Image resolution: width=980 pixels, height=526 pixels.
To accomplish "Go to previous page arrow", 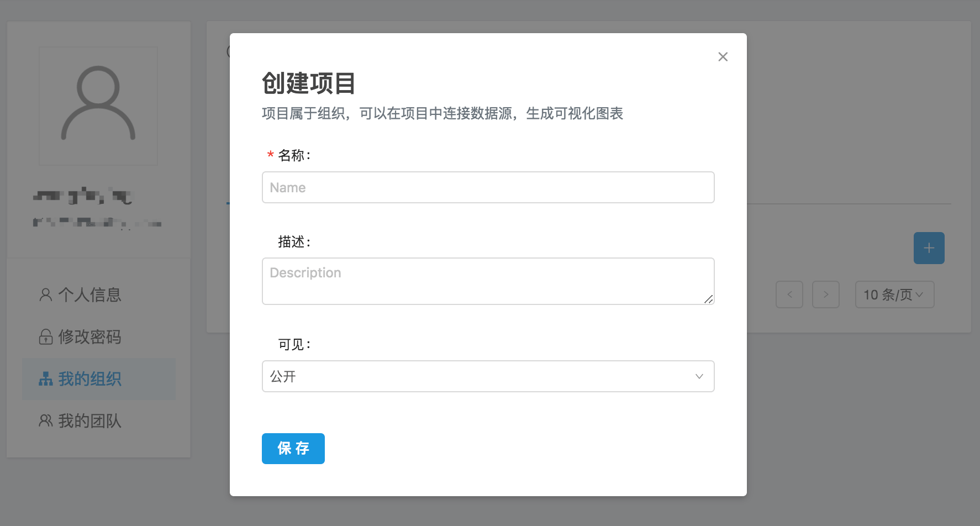I will pyautogui.click(x=789, y=294).
